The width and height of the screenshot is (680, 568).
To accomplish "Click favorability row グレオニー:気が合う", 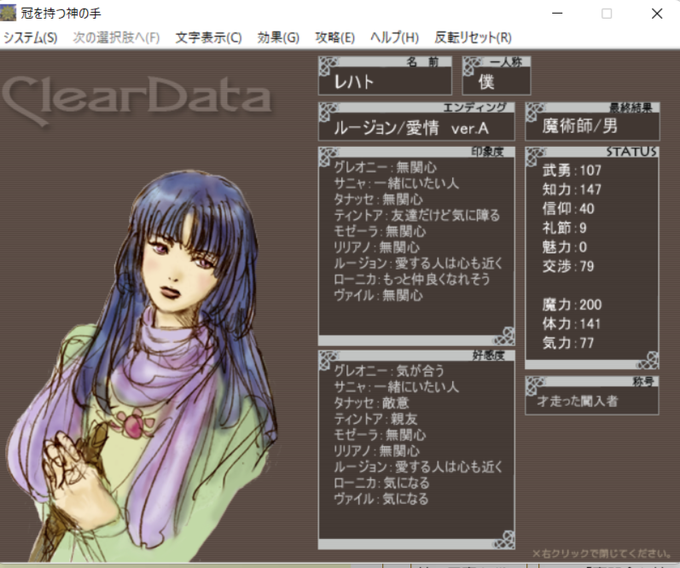I will pos(389,371).
